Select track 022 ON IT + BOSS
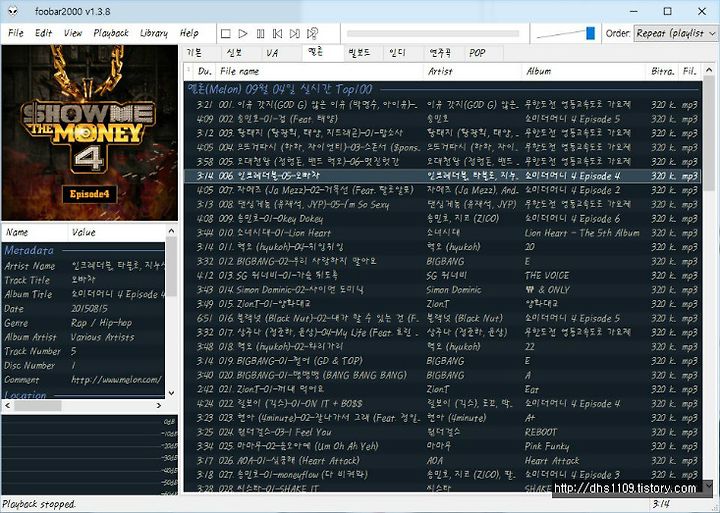This screenshot has width=720, height=513. (x=443, y=404)
